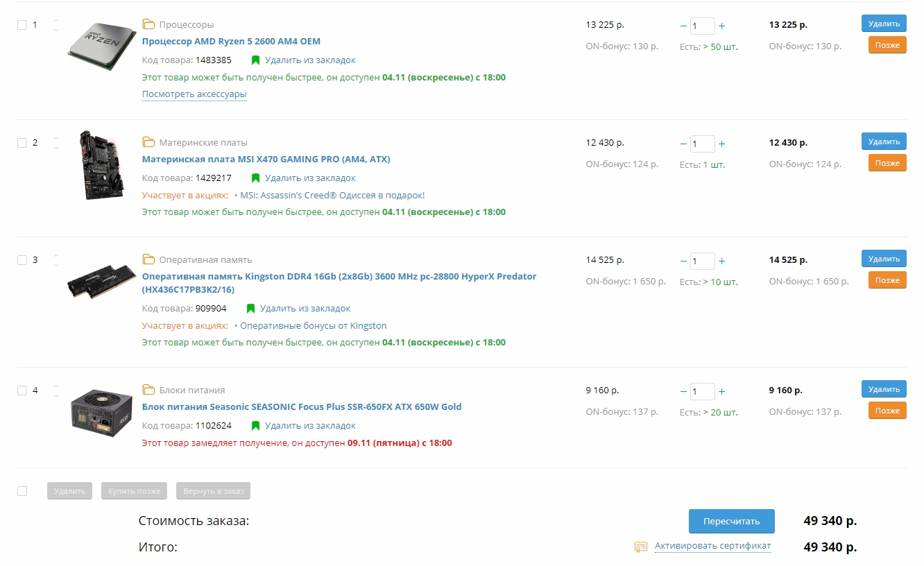Click the HyperX memory sticks thumbnail
This screenshot has height=566, width=924.
click(102, 281)
